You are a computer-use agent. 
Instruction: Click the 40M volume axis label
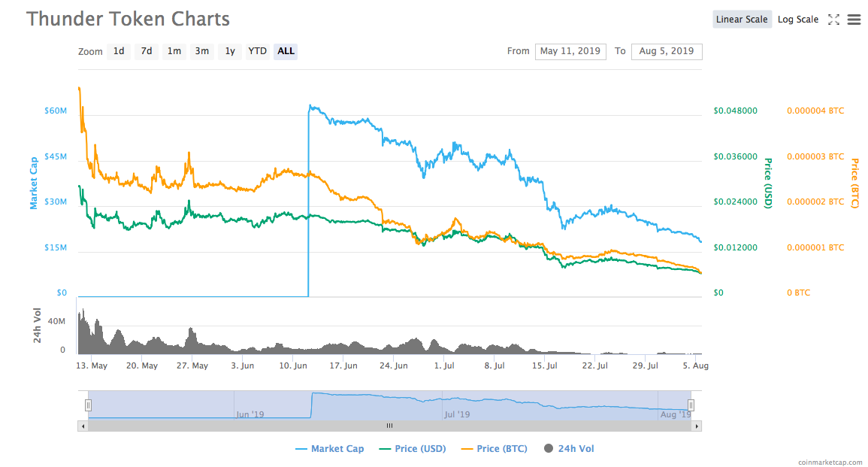(x=56, y=321)
